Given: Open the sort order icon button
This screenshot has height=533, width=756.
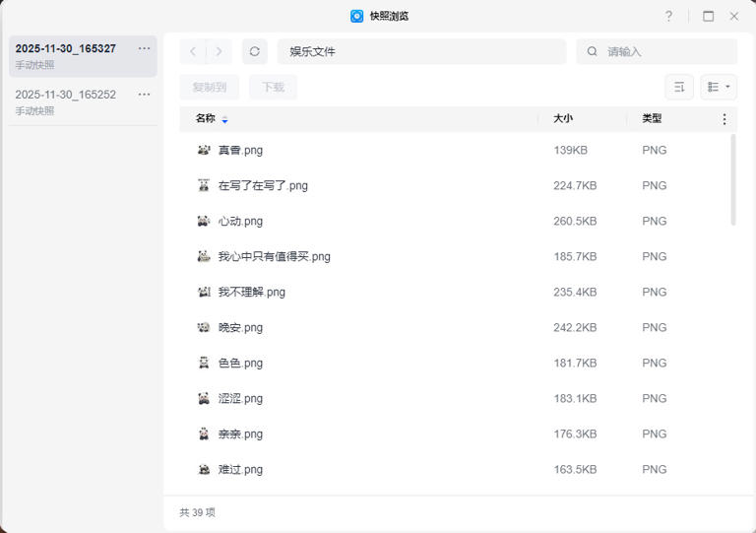Looking at the screenshot, I should [679, 87].
